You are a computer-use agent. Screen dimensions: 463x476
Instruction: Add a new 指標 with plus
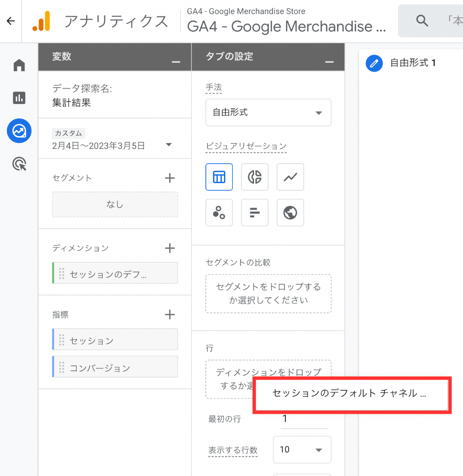tap(170, 315)
